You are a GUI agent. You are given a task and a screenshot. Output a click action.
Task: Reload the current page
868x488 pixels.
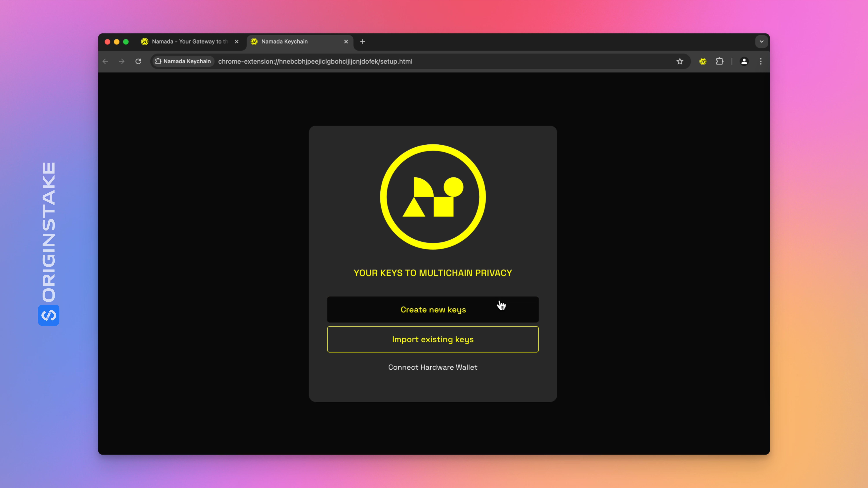click(138, 61)
